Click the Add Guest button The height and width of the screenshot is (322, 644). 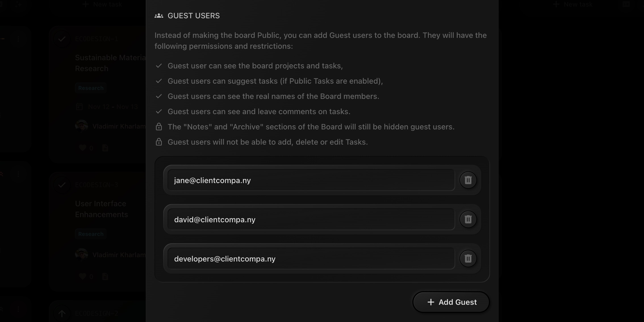point(451,302)
